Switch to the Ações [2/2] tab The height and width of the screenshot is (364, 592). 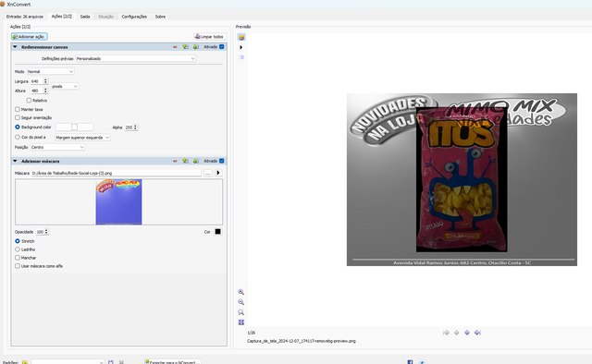[x=62, y=17]
